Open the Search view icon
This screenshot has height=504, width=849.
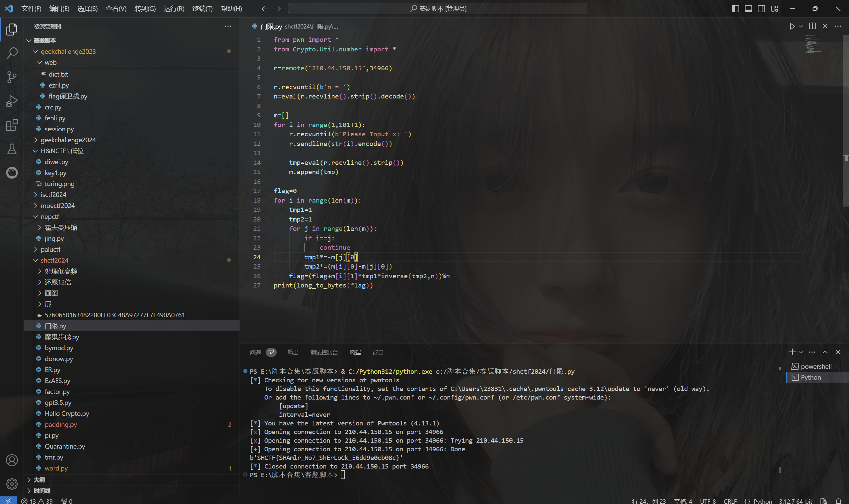tap(12, 53)
